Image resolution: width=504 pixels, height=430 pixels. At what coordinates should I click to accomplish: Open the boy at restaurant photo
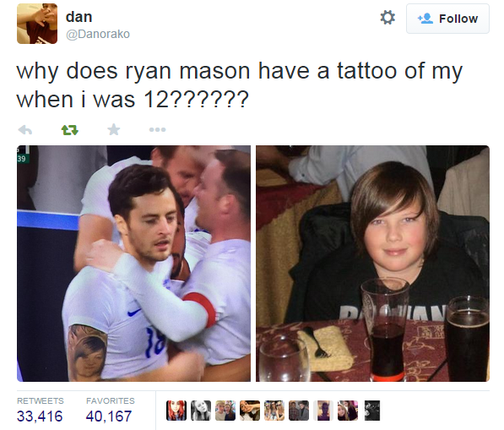pos(373,264)
